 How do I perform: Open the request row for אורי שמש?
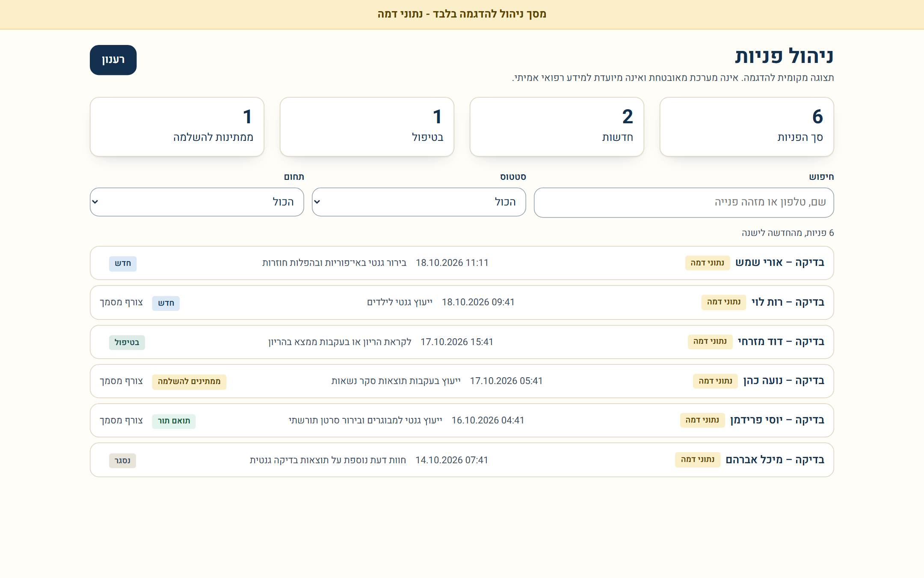click(462, 263)
